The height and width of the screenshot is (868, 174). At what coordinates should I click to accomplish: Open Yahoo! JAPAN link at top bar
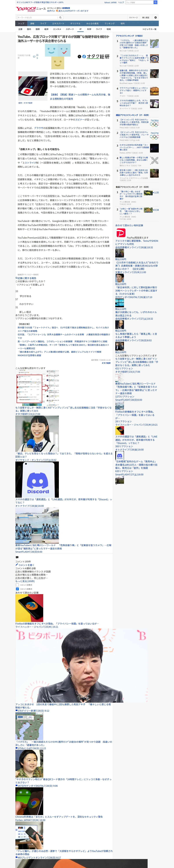tap(110, 2)
